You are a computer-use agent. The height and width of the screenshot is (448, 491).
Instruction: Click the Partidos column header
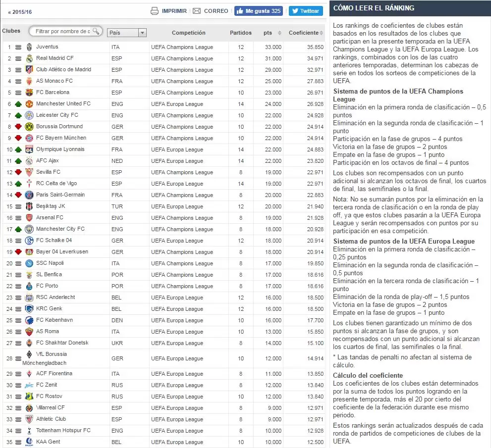point(240,33)
